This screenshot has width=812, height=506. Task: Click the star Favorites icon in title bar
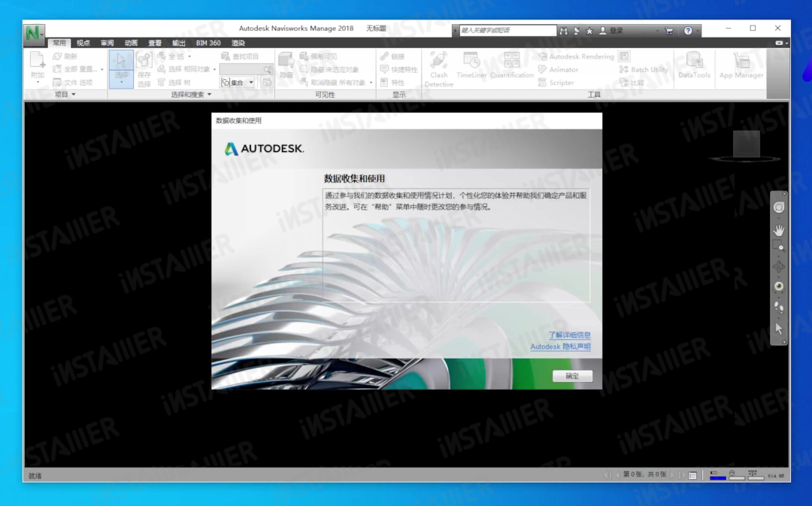[x=589, y=31]
